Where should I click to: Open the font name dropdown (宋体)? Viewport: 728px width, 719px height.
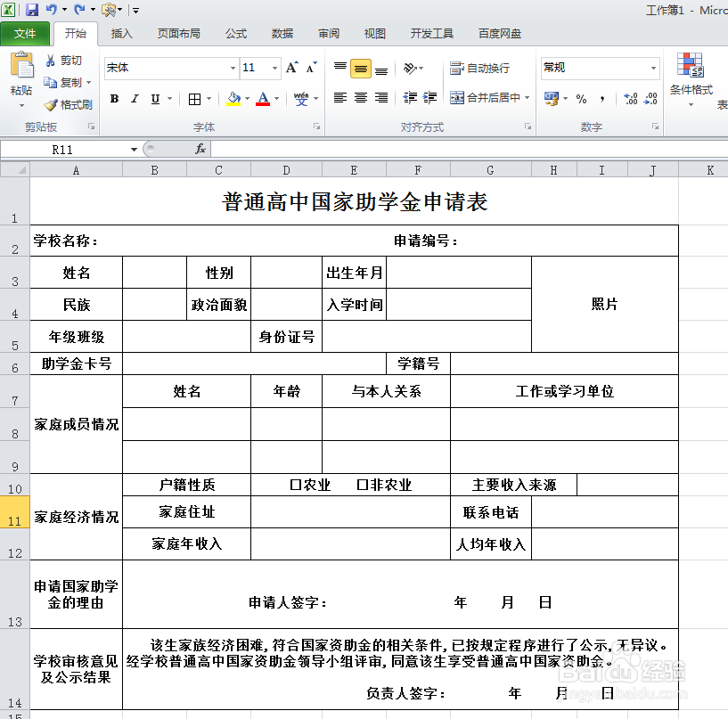pyautogui.click(x=233, y=69)
